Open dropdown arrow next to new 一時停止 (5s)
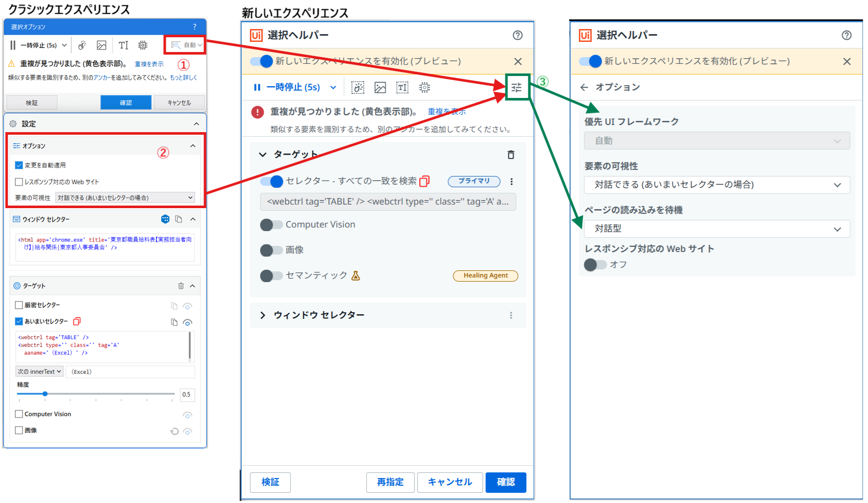The height and width of the screenshot is (503, 868). click(333, 87)
